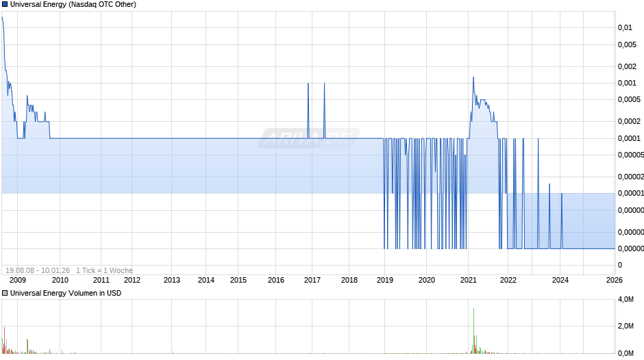Click the 0 price axis label
The height and width of the screenshot is (360, 644).
coord(620,265)
